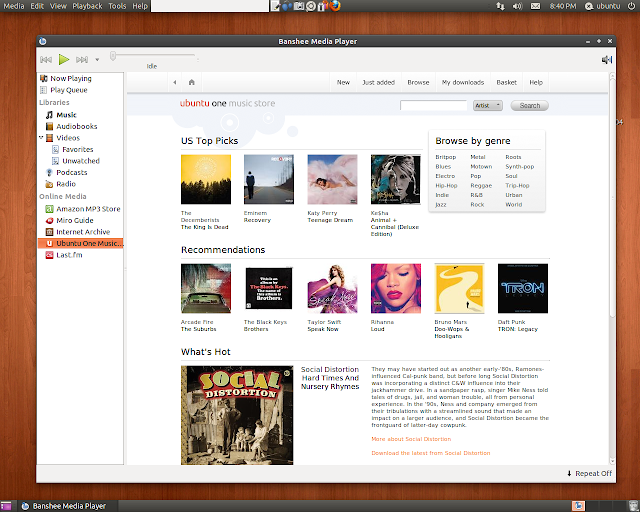Screen dimensions: 640x512
Task: Collapse the Videos tree expander
Action: (x=41, y=137)
